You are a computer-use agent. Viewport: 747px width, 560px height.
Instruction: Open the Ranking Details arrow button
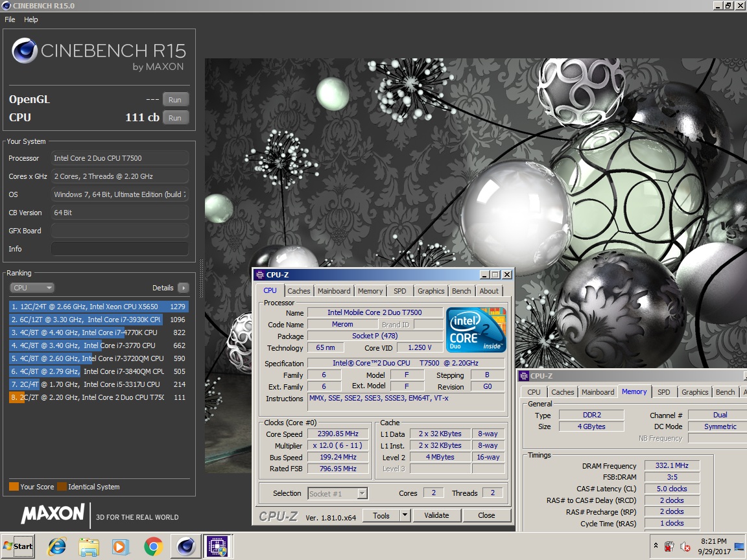[184, 288]
